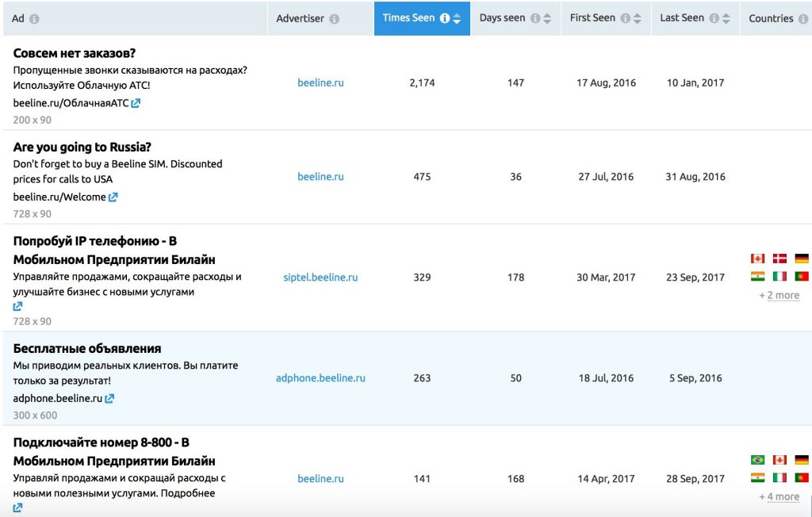Open siptel.beeline.ru advertiser link
The width and height of the screenshot is (812, 517).
[x=320, y=278]
